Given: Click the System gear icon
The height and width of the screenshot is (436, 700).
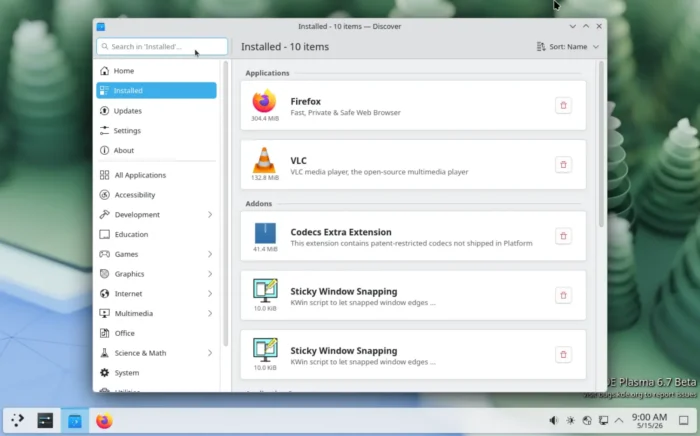Looking at the screenshot, I should click(104, 373).
